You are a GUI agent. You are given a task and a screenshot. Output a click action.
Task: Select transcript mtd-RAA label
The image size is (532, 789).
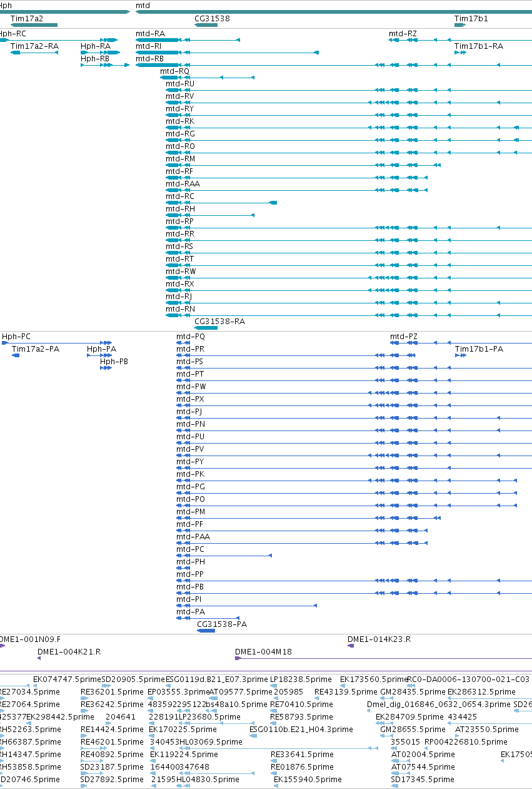click(x=183, y=184)
